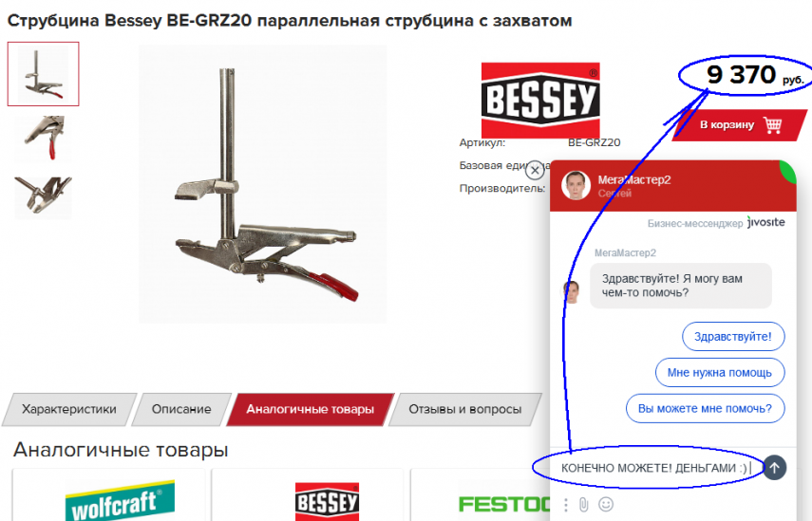Choose the quick reply Здравствуйте!
Image resolution: width=812 pixels, height=521 pixels.
[x=733, y=336]
